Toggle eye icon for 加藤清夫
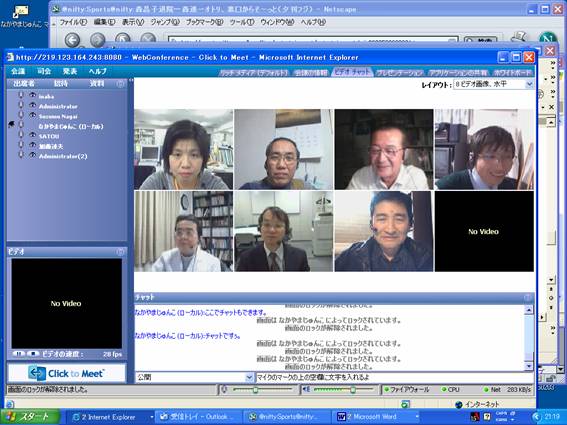This screenshot has width=567, height=425. (33, 145)
